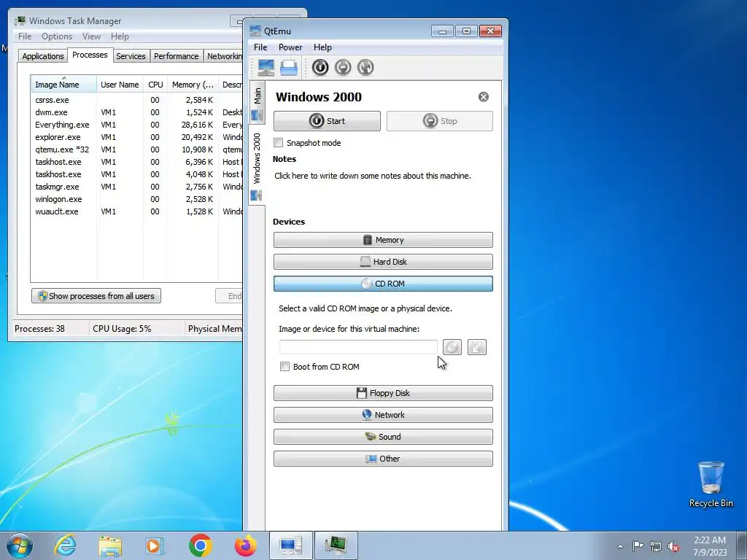Launch Internet Explorer from taskbar
The width and height of the screenshot is (747, 560).
tap(65, 545)
